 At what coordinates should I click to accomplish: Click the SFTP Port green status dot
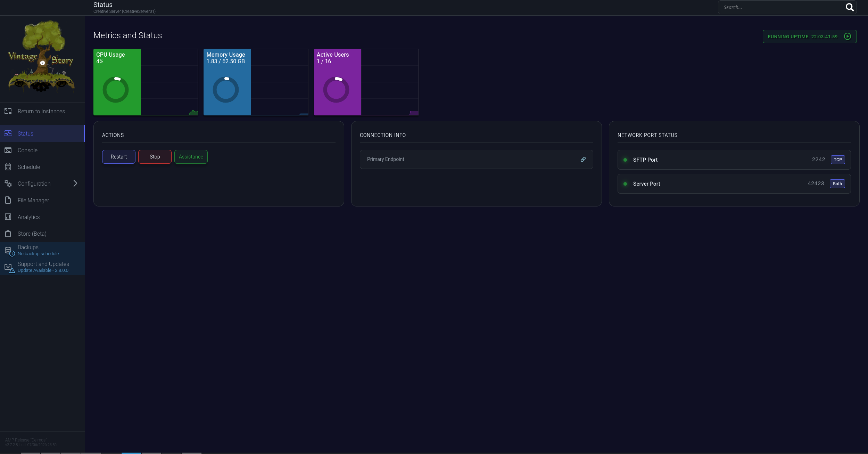click(625, 160)
